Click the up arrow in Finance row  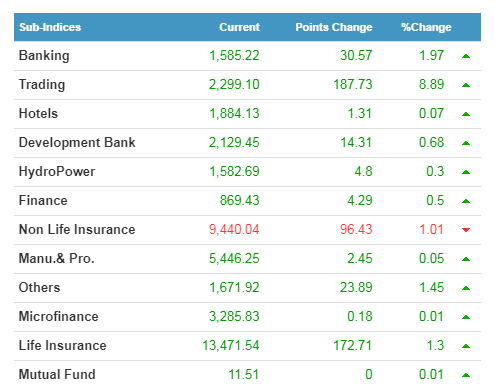tap(466, 201)
